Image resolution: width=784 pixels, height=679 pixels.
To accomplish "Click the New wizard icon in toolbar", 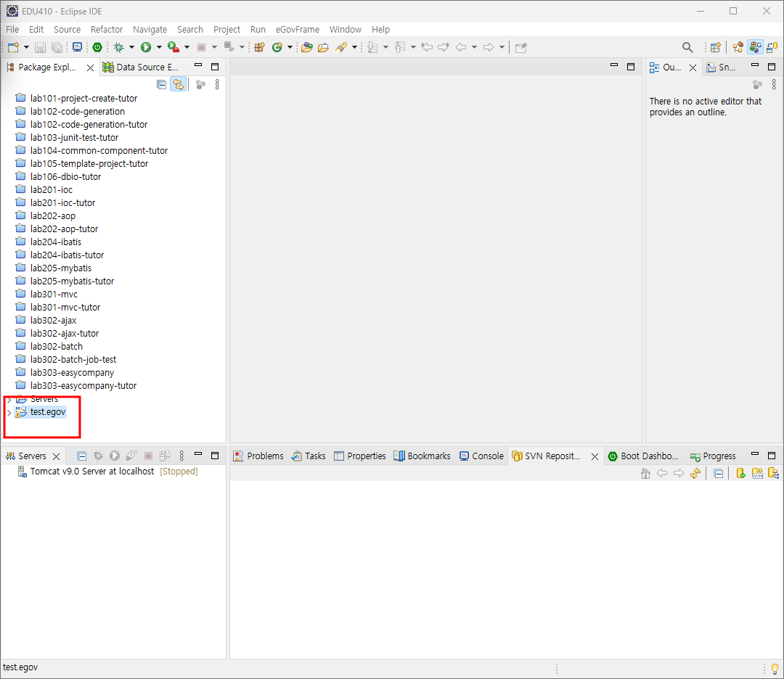I will (13, 47).
